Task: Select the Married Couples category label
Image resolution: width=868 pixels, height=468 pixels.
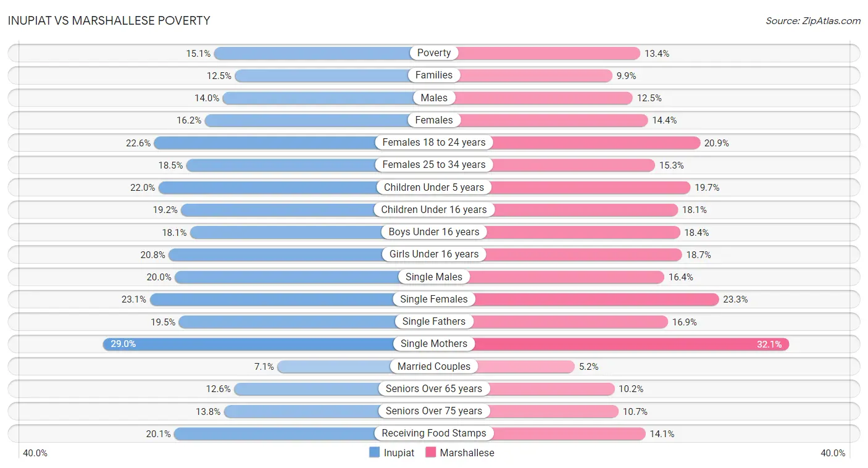Action: 434,366
